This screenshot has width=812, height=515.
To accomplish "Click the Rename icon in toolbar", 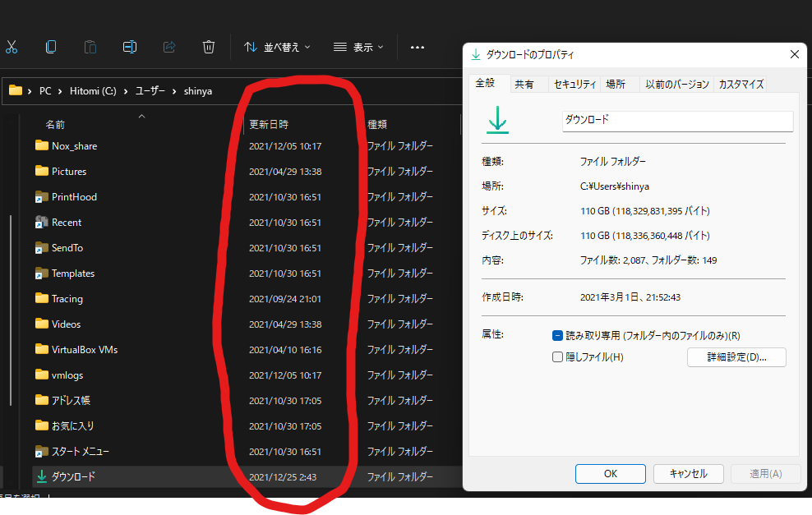I will 130,47.
